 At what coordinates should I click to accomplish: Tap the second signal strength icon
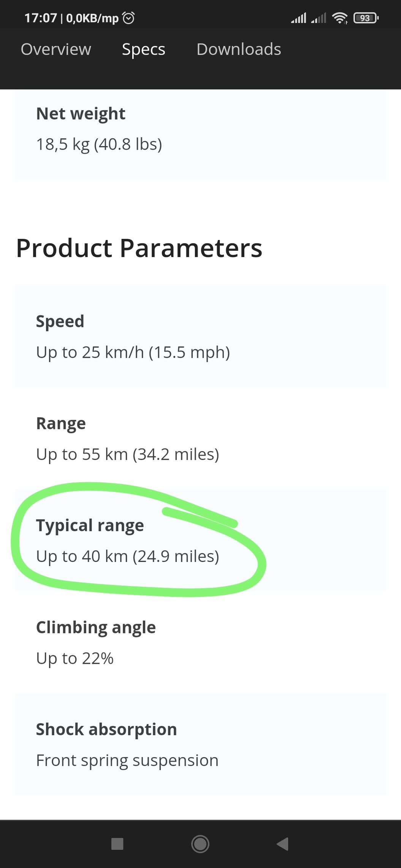tap(319, 18)
